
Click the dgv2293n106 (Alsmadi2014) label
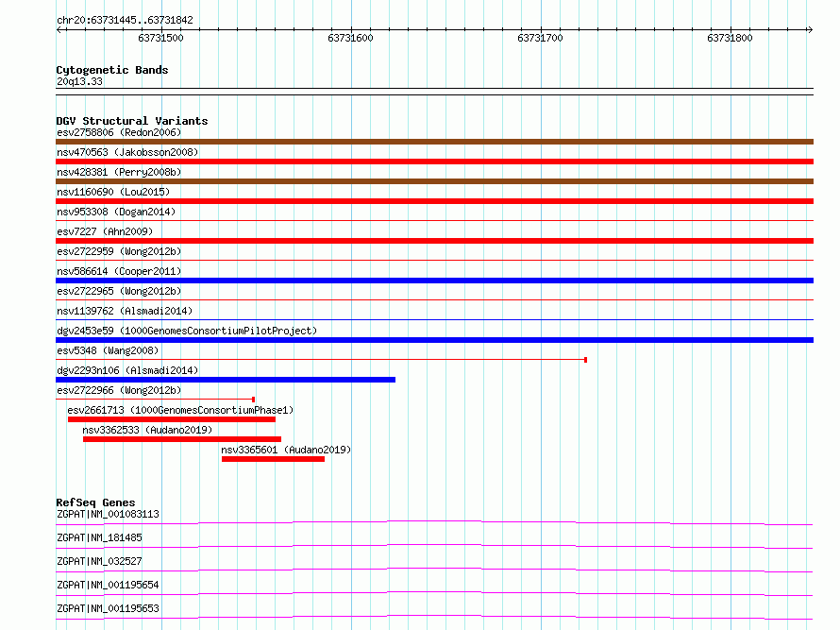(x=127, y=370)
